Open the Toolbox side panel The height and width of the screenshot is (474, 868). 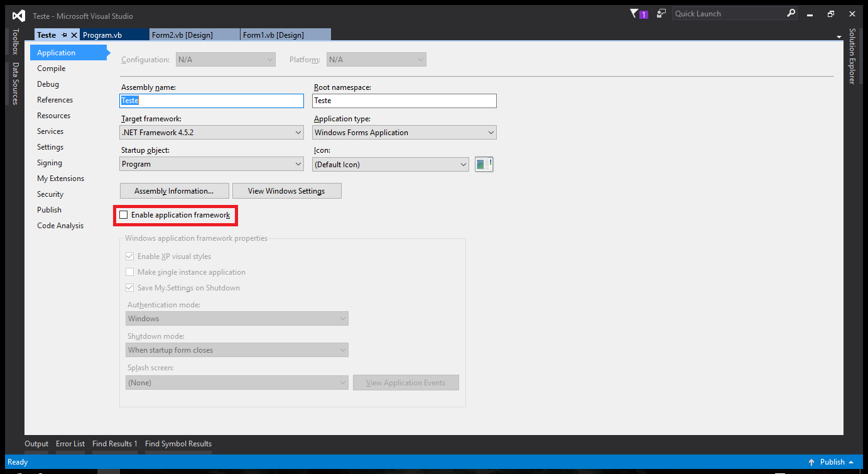(16, 41)
